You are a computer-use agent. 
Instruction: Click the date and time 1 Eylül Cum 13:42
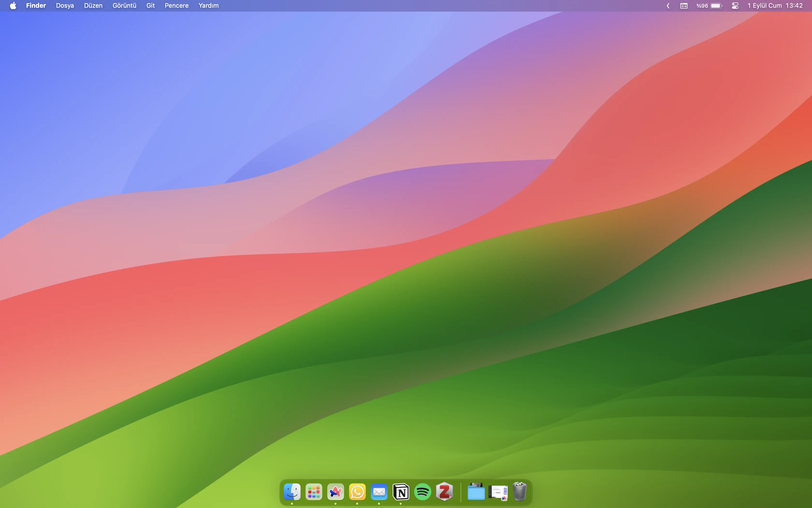click(775, 6)
